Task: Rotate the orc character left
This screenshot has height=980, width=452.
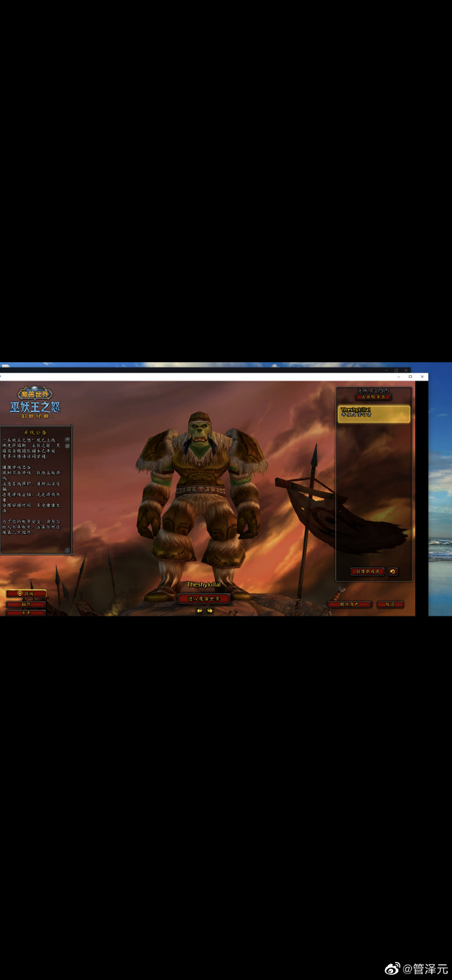Action: tap(200, 611)
